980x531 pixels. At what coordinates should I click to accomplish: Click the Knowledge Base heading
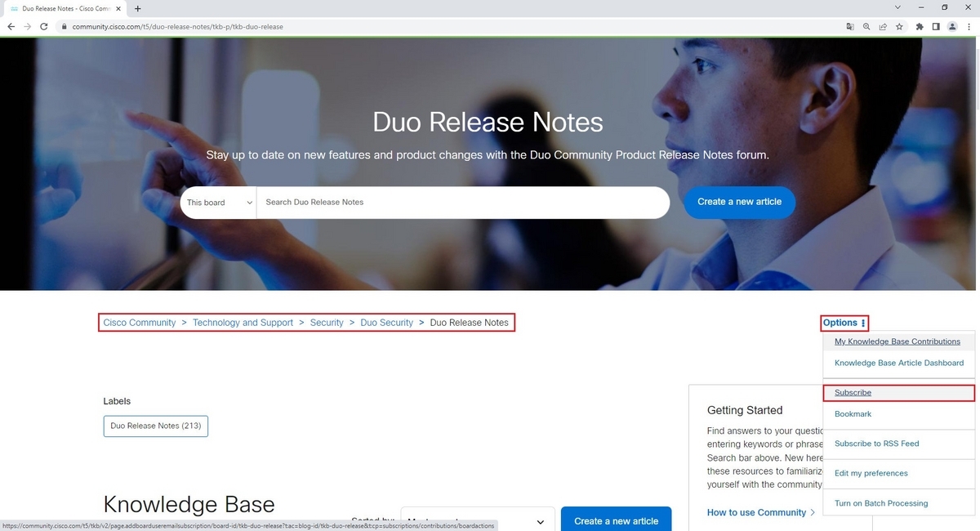click(x=189, y=504)
